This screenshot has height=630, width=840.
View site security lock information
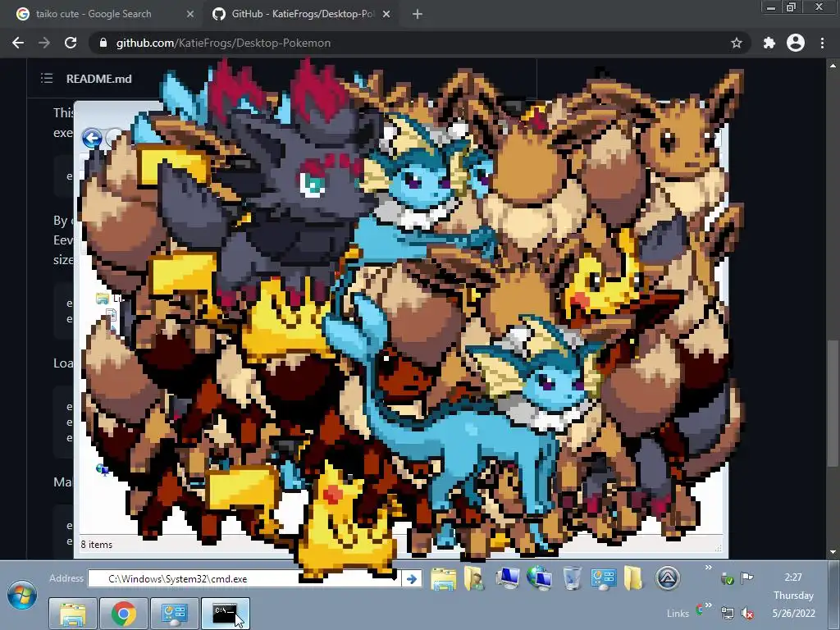tap(103, 43)
